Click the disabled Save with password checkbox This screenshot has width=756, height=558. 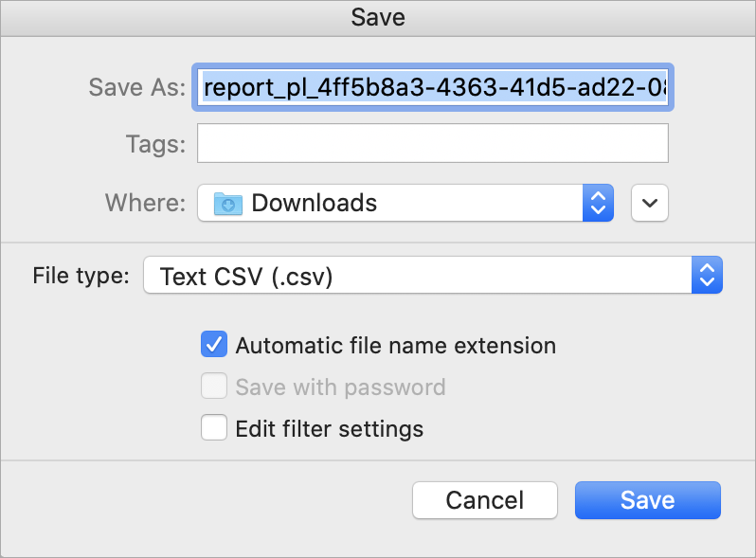[x=214, y=386]
